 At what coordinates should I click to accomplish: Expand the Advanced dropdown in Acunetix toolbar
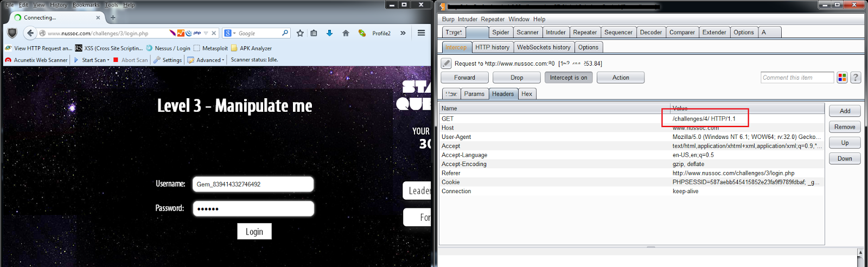click(206, 60)
